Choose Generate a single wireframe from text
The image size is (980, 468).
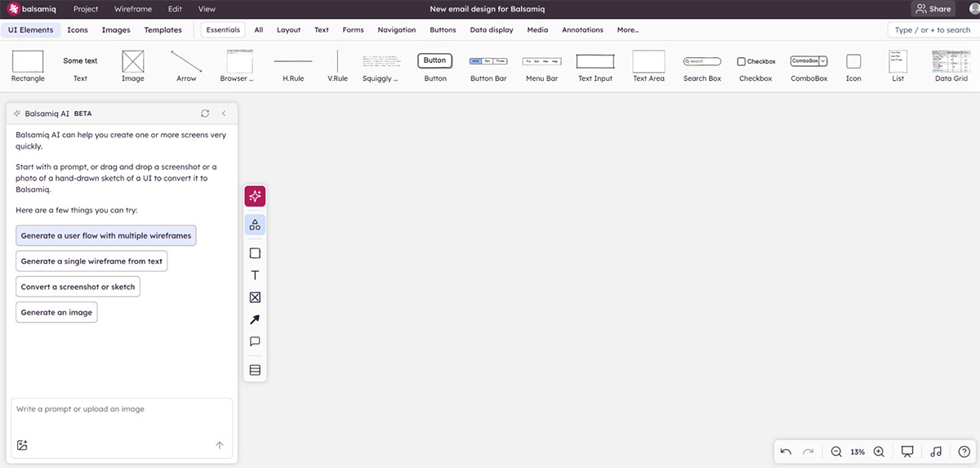click(91, 261)
